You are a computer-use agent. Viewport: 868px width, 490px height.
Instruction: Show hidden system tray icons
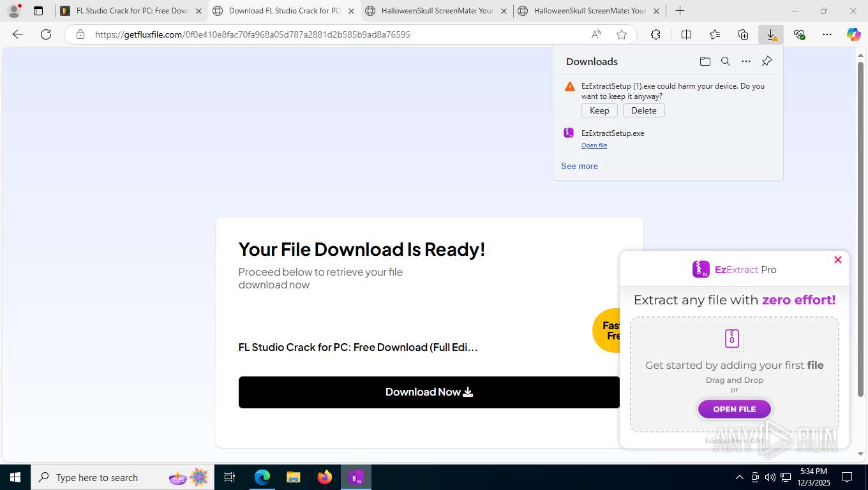(740, 477)
